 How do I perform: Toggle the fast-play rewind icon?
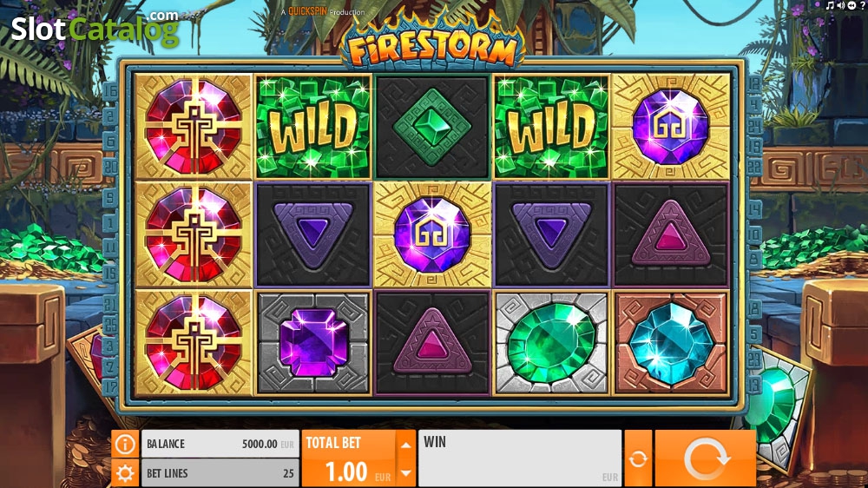tap(852, 5)
